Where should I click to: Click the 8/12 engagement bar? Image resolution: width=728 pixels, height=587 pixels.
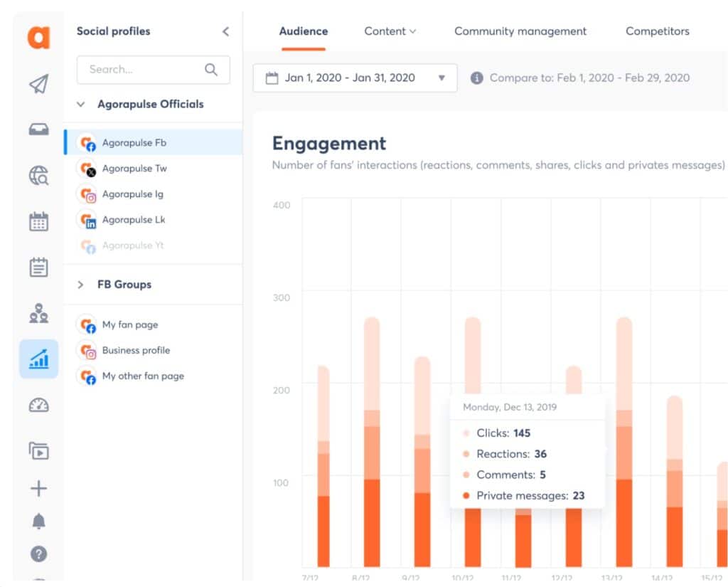click(x=372, y=442)
